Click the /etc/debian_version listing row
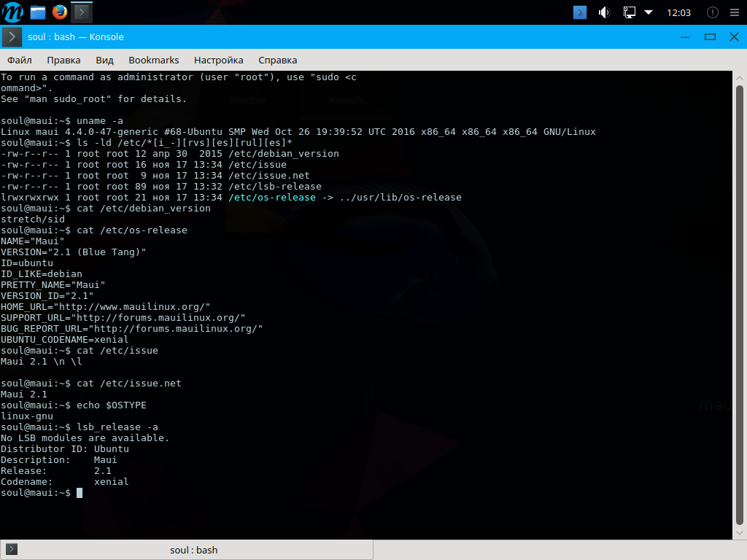Image resolution: width=747 pixels, height=560 pixels. tap(169, 154)
